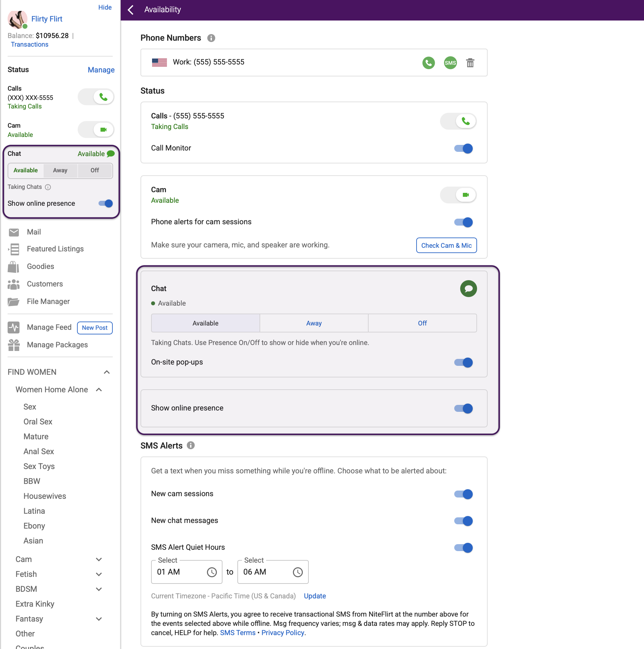Click the Taking Chats info icon in sidebar

click(48, 187)
